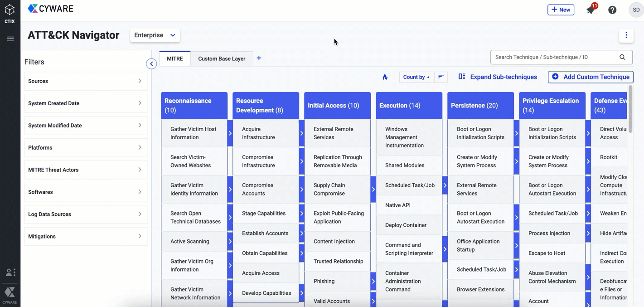The width and height of the screenshot is (644, 307).
Task: Toggle Expand Sub-techniques view
Action: click(498, 77)
